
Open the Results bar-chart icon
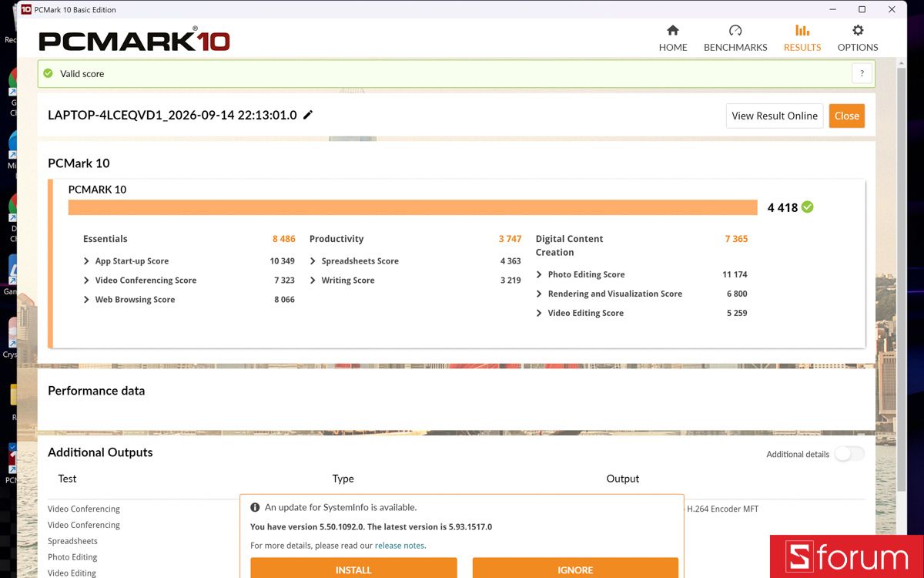coord(802,31)
